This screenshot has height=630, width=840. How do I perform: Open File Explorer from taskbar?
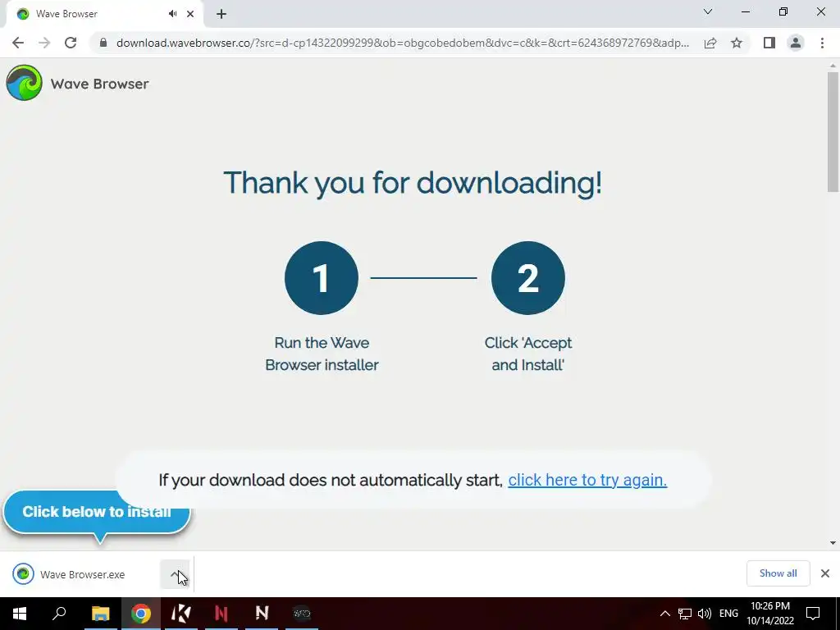coord(100,614)
